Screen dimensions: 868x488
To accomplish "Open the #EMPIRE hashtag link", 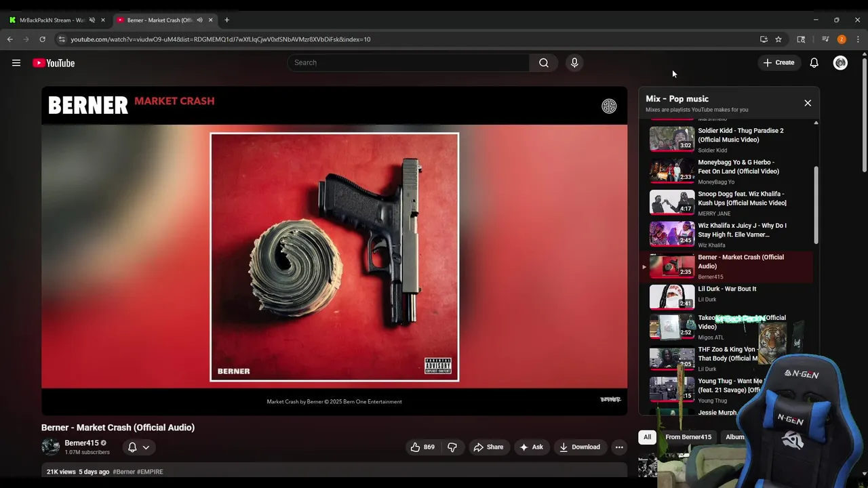I will click(151, 472).
